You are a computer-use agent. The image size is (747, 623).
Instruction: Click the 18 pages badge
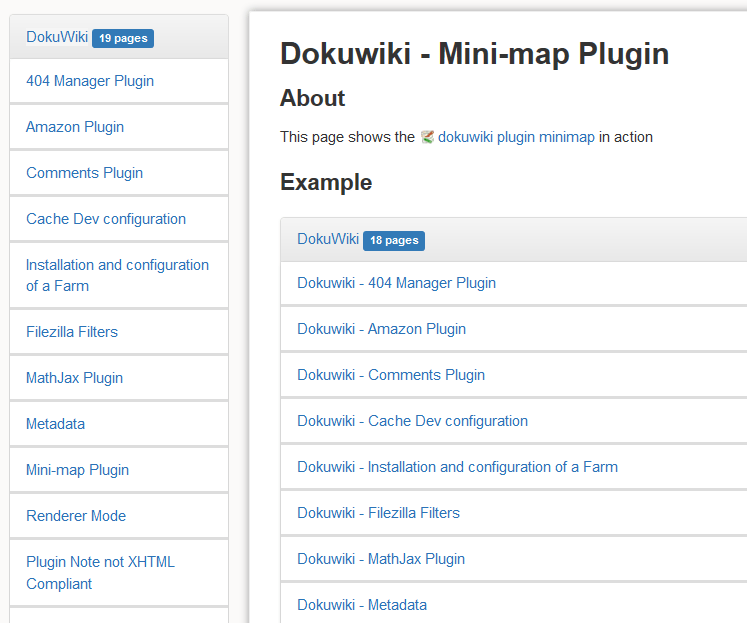pos(394,241)
